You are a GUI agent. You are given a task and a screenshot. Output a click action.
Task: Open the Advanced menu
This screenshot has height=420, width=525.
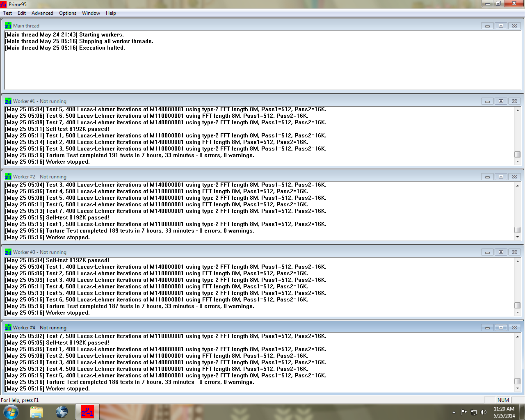pos(42,13)
